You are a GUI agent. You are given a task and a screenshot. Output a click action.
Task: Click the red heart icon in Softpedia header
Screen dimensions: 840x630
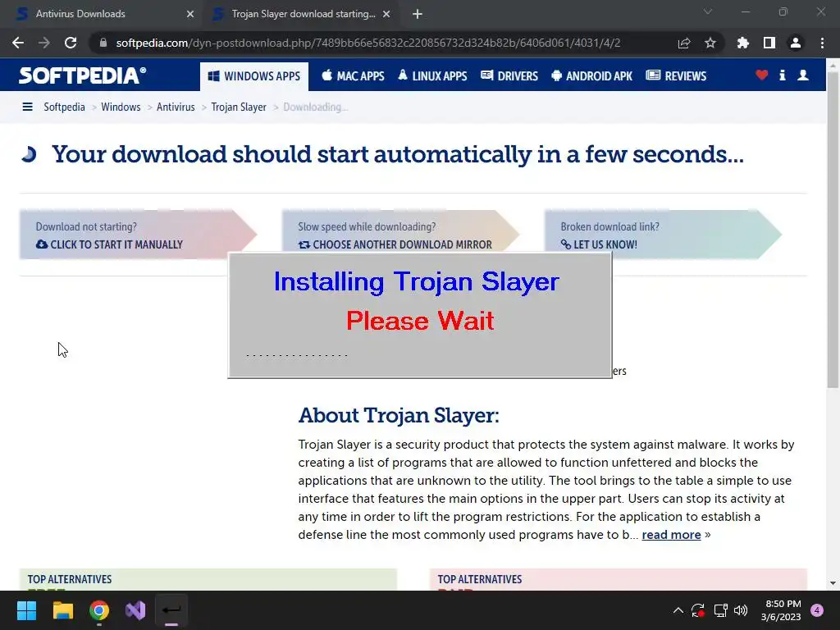(762, 75)
